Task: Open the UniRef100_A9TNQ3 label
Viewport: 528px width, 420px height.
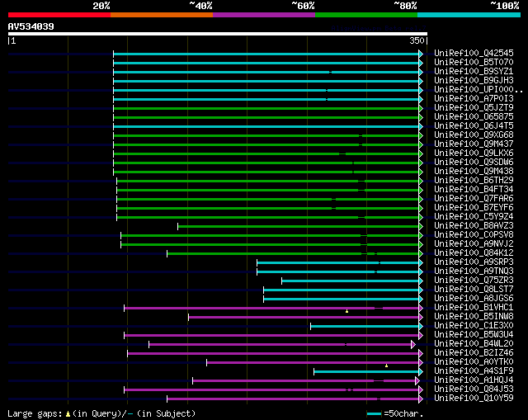Action: (x=474, y=271)
